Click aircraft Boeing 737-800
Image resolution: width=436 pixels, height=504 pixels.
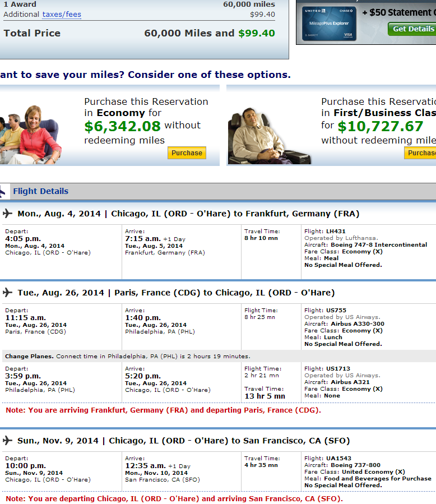tap(356, 465)
